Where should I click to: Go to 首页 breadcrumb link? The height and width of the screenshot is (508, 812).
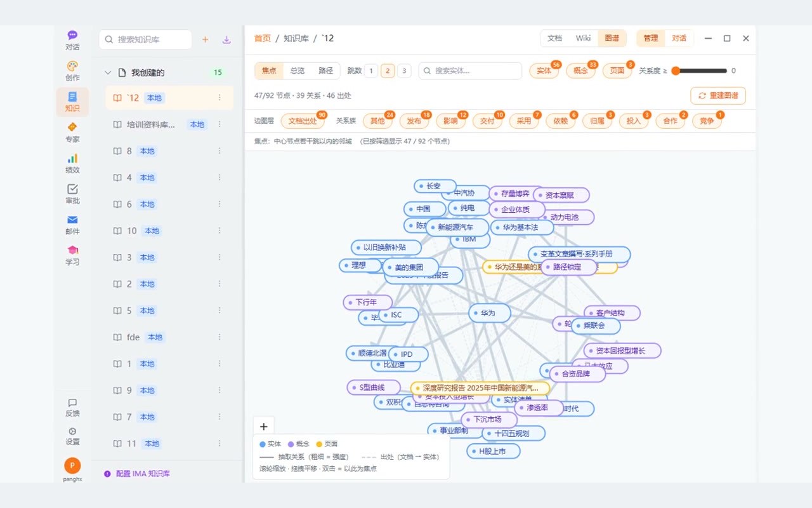click(263, 38)
